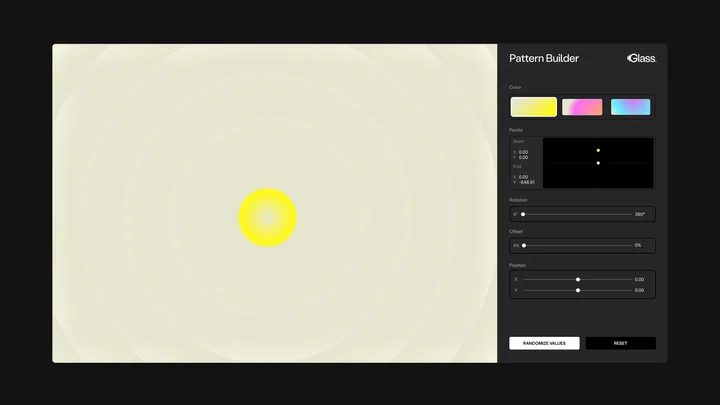Click the Offset slider handle
The height and width of the screenshot is (405, 720).
point(524,246)
